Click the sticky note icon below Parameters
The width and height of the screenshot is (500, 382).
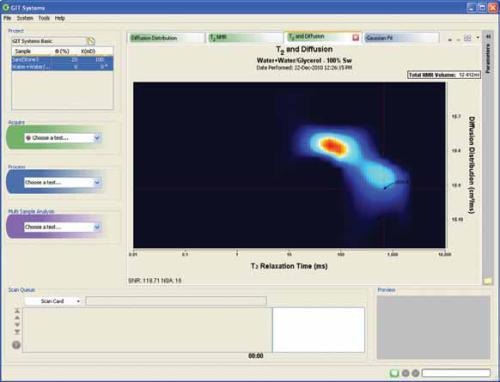click(488, 281)
